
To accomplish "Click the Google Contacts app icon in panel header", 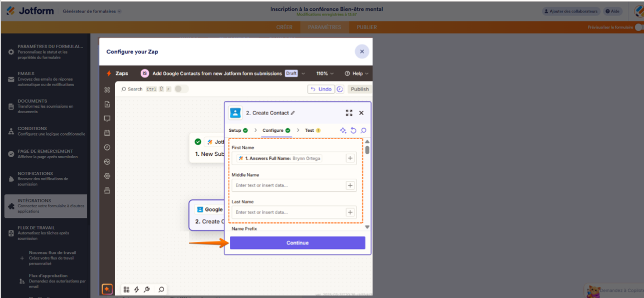I will point(235,113).
